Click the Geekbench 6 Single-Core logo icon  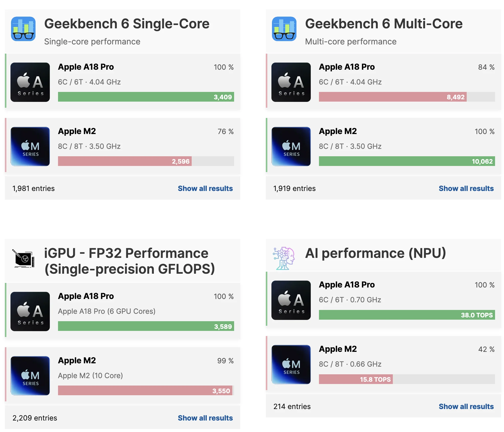click(x=23, y=29)
